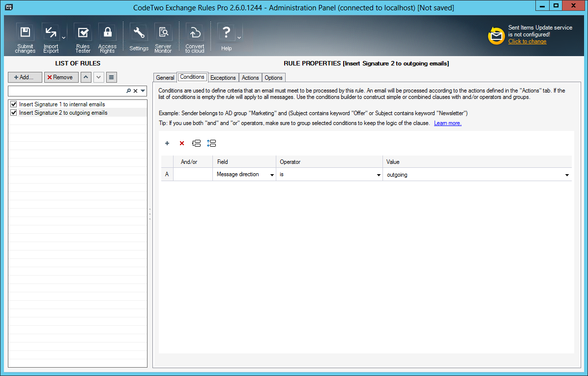Open the Message direction field dropdown

(272, 175)
